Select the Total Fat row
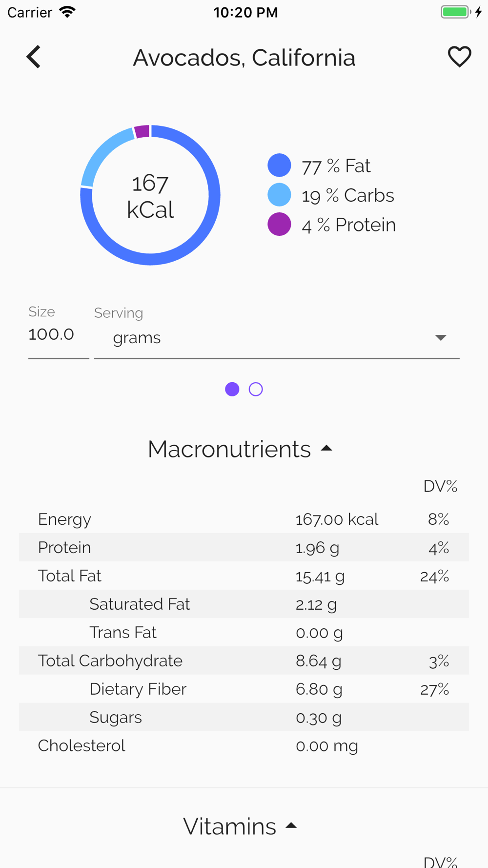Image resolution: width=488 pixels, height=868 pixels. tap(244, 576)
